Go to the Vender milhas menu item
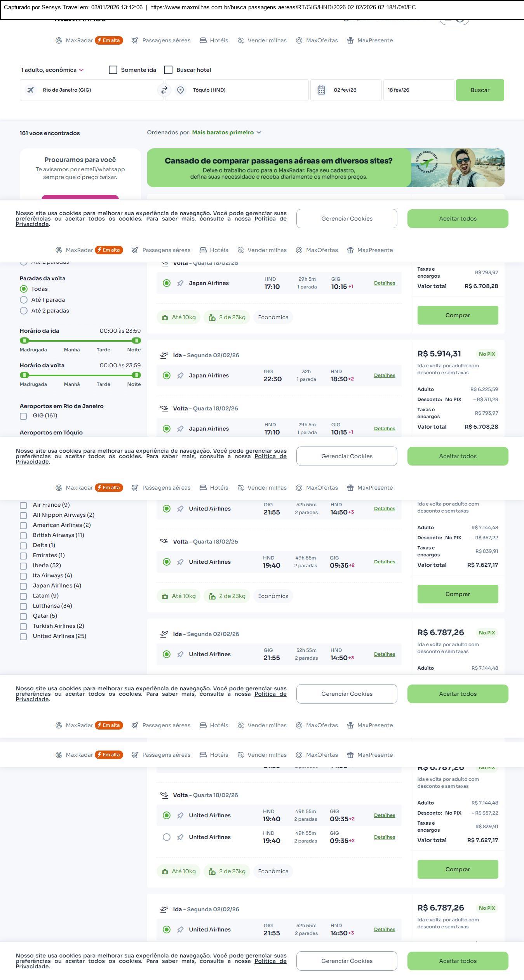Screen dimensions: 524x980 coord(263,40)
